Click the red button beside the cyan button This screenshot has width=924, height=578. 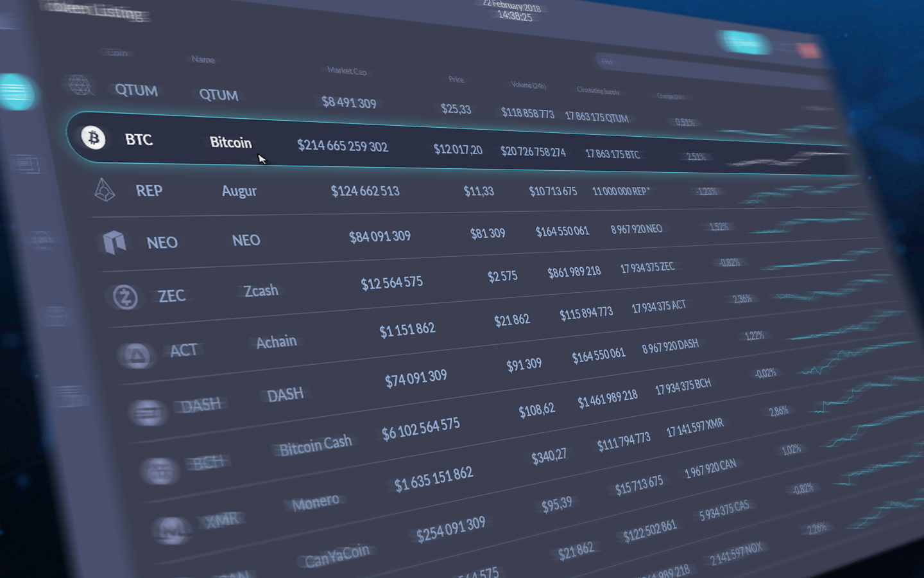[809, 50]
